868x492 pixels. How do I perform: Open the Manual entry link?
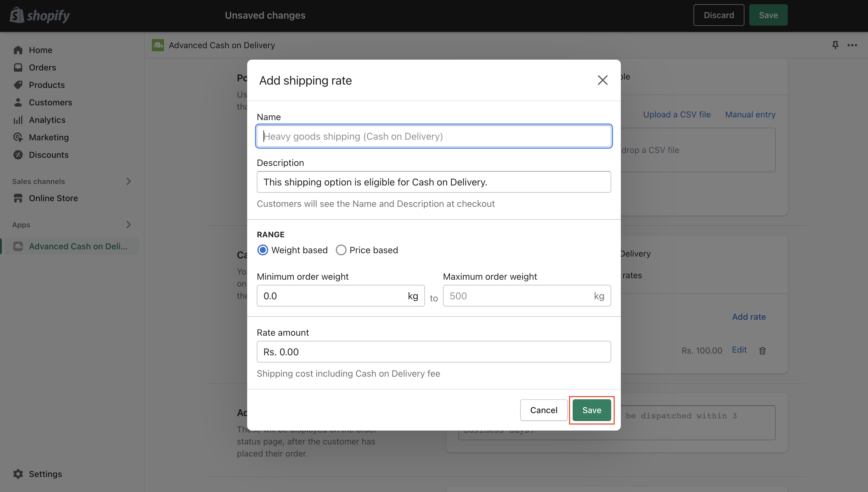750,114
